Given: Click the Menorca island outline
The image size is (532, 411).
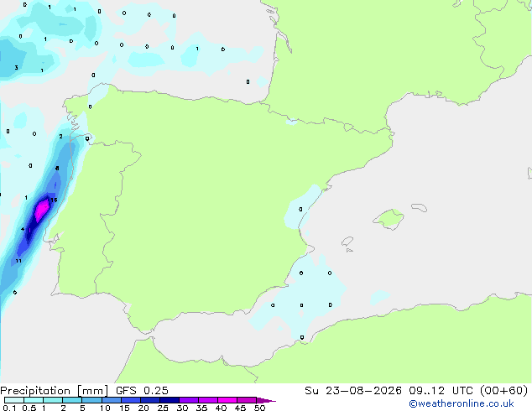Looking at the screenshot, I should pos(420,207).
